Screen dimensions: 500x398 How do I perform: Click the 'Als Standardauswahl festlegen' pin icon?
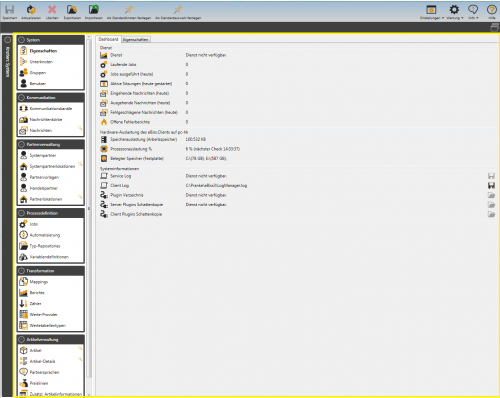178,10
